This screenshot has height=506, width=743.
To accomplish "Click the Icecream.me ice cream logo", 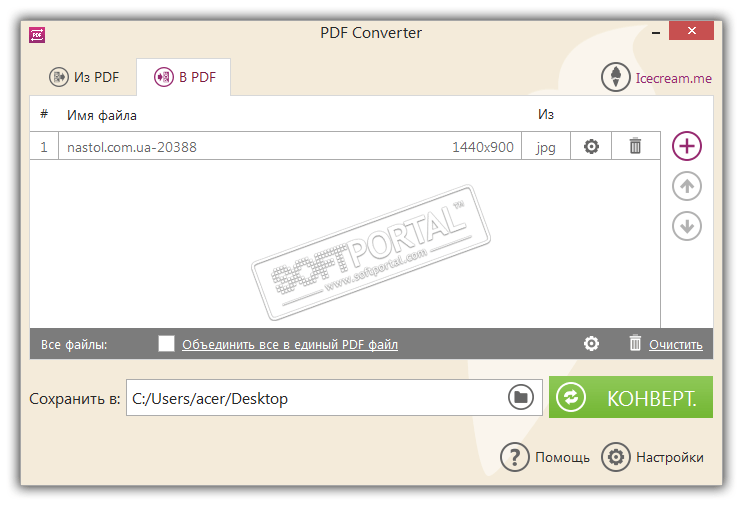I will click(616, 77).
